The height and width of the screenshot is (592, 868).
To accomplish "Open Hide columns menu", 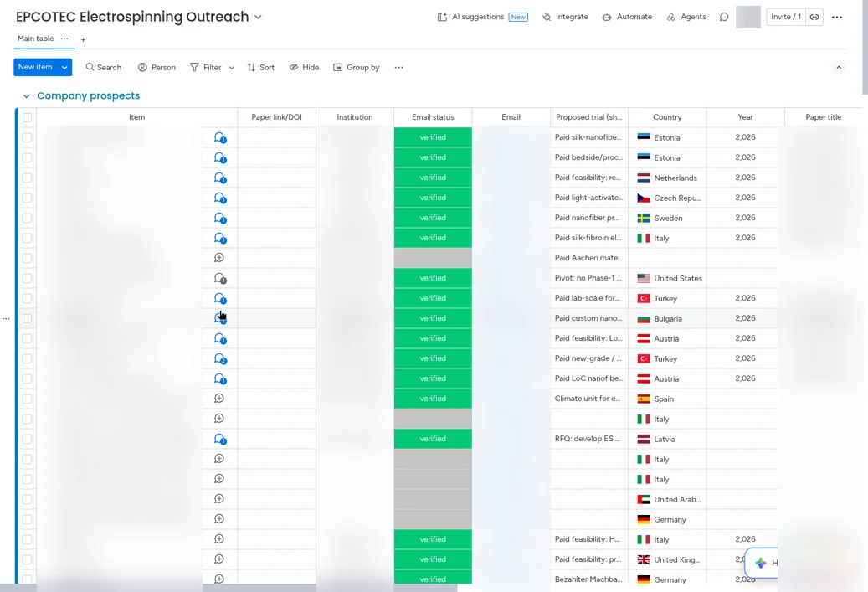I will click(304, 68).
